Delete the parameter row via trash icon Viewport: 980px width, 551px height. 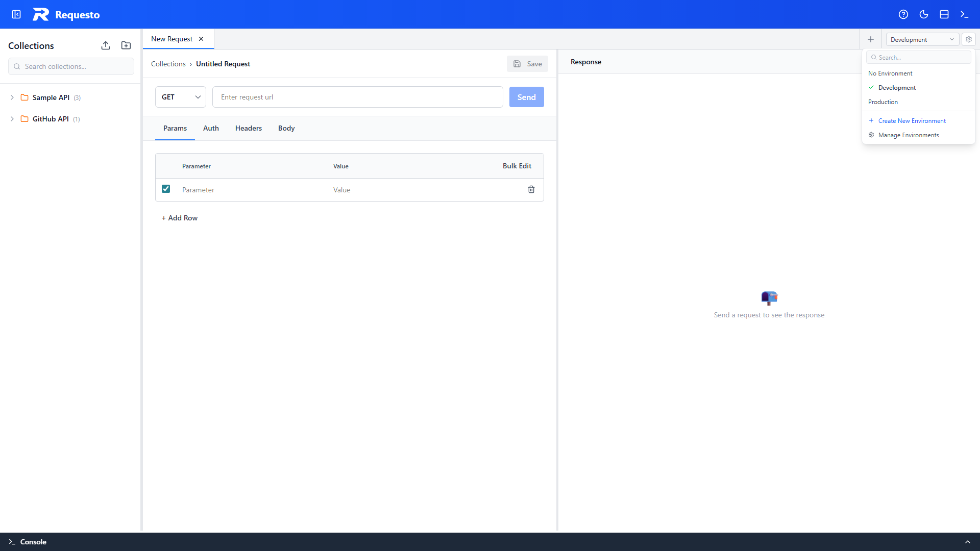tap(531, 189)
